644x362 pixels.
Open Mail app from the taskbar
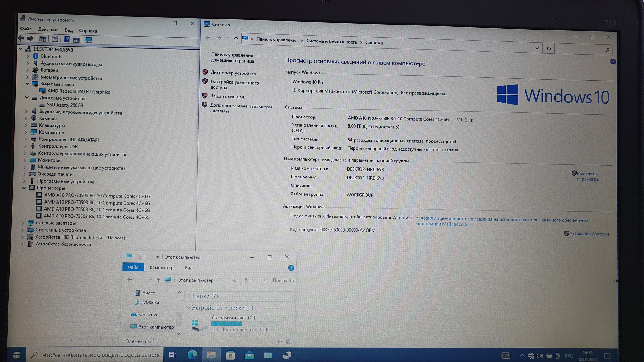coord(249,355)
